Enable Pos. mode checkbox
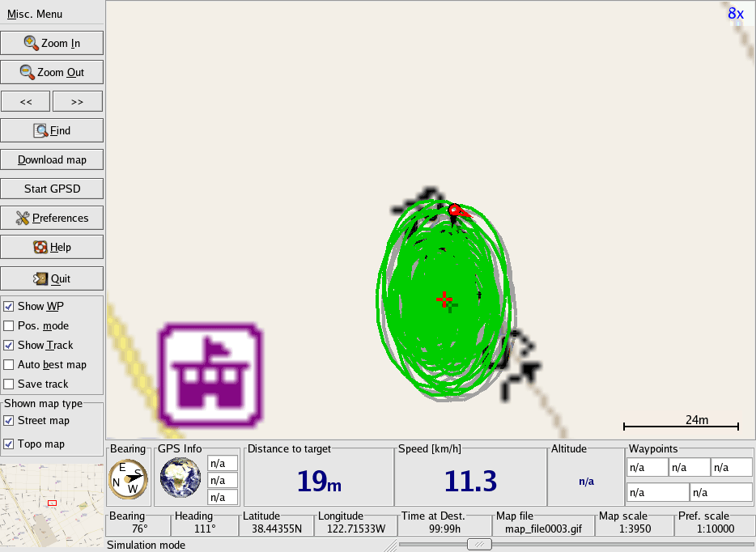 pyautogui.click(x=9, y=326)
